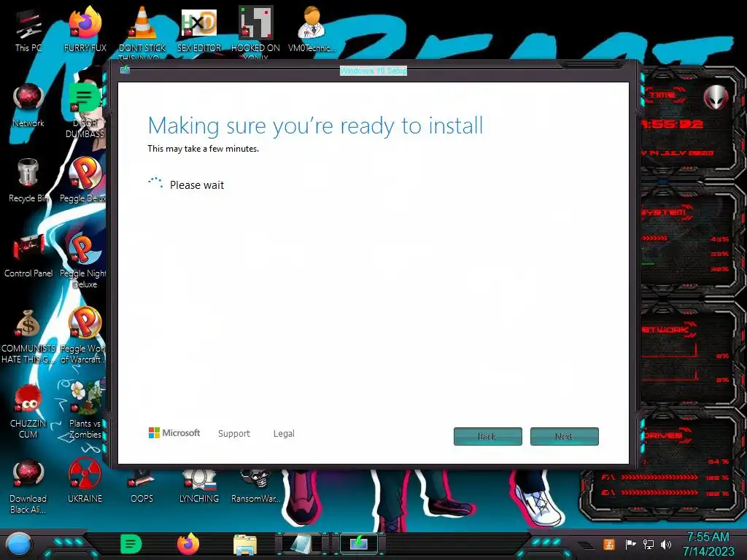The width and height of the screenshot is (747, 560).
Task: Open the volume speaker tray icon
Action: (x=666, y=544)
